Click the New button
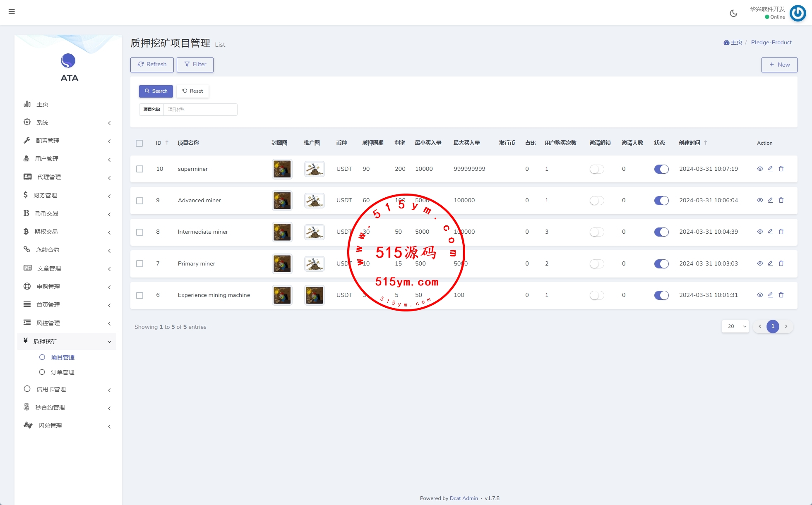This screenshot has width=812, height=505. (779, 65)
